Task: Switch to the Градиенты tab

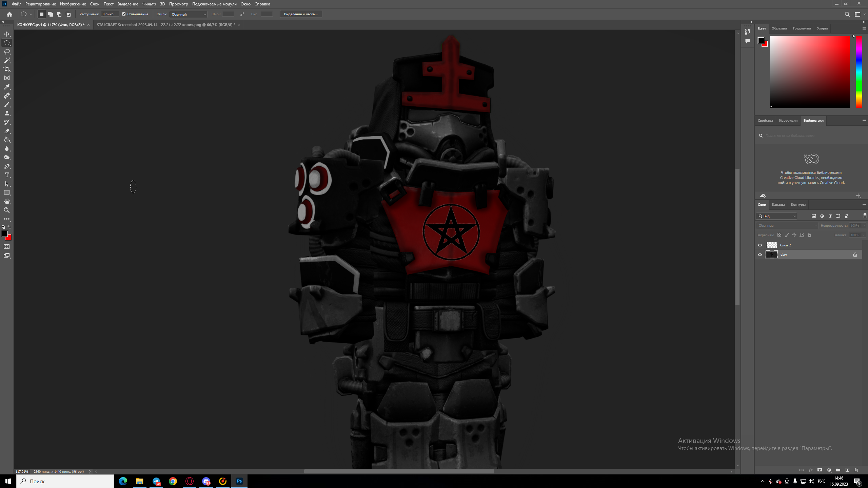Action: 802,28
